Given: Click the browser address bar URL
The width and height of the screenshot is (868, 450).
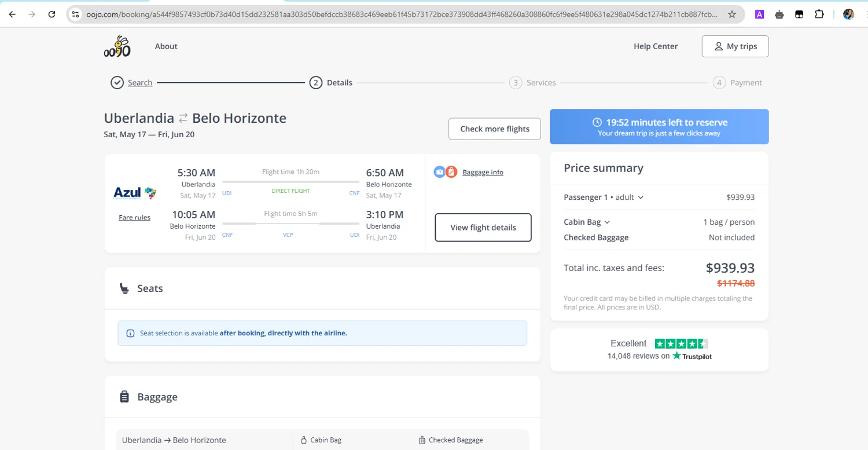Looking at the screenshot, I should click(402, 14).
